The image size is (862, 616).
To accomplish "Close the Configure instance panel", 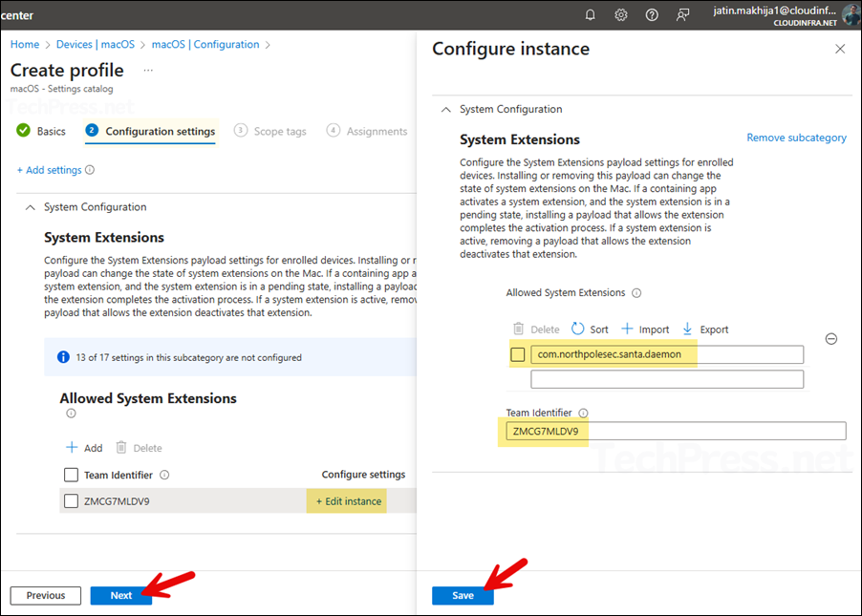I will 840,49.
